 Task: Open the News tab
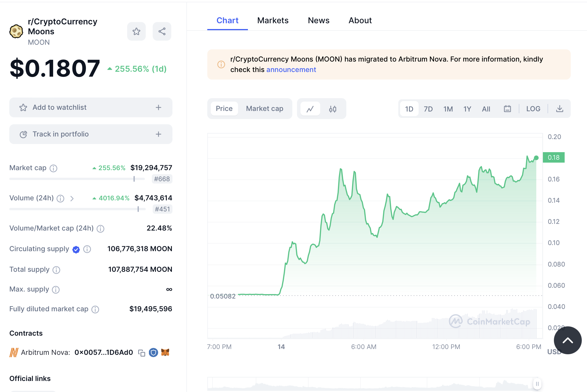318,20
